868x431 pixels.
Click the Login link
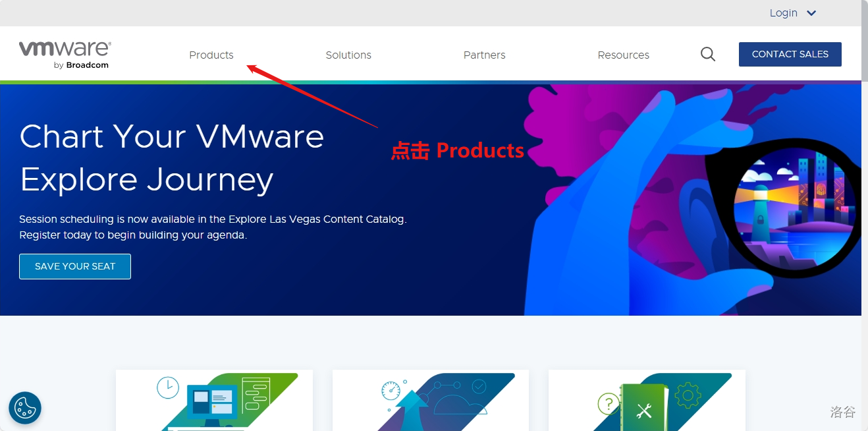pyautogui.click(x=783, y=13)
